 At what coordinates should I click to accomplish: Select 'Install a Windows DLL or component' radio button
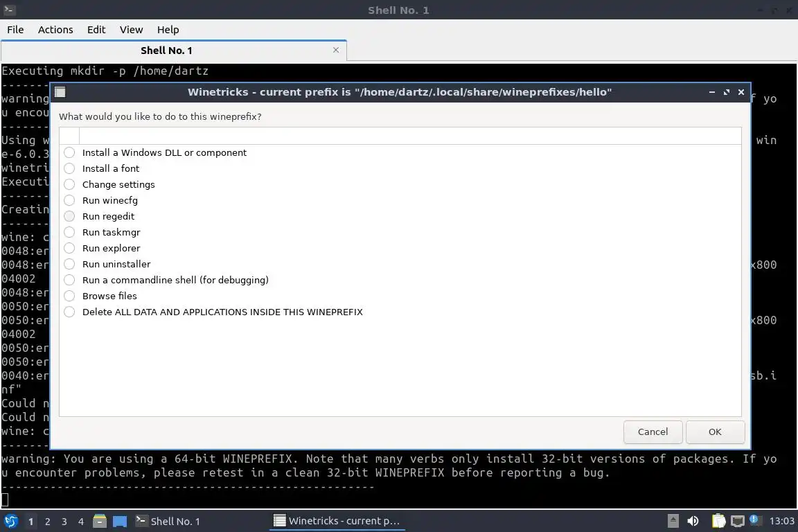coord(69,152)
